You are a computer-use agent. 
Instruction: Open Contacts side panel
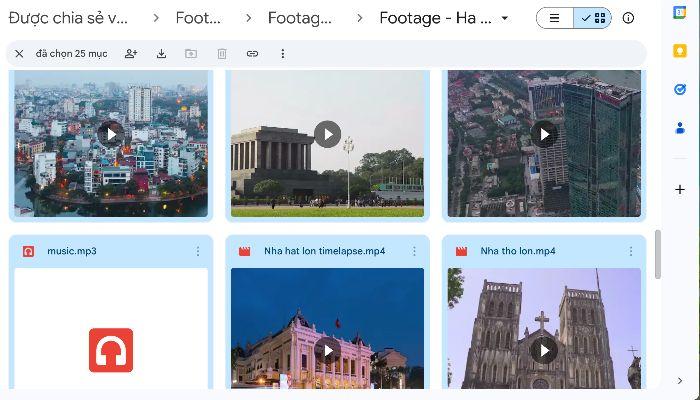[679, 129]
